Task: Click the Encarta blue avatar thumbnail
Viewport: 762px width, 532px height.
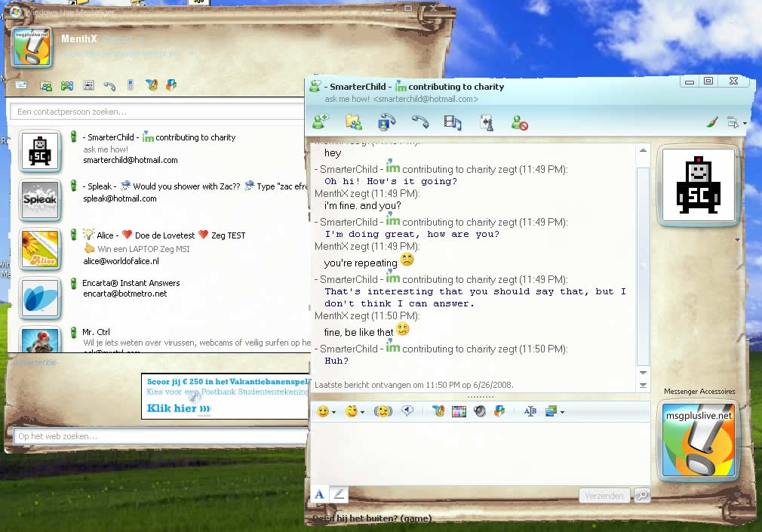Action: (40, 297)
